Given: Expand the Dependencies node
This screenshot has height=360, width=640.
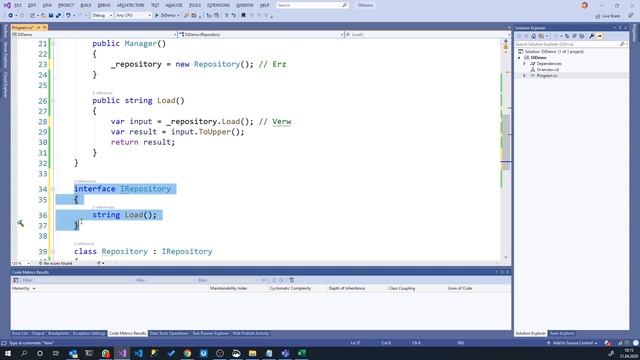Looking at the screenshot, I should [x=524, y=64].
